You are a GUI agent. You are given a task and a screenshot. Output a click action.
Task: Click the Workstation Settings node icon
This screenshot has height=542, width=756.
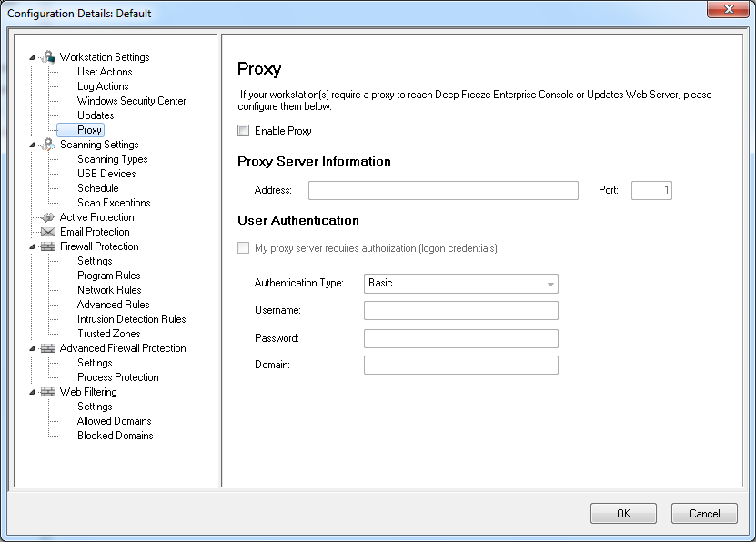point(48,57)
